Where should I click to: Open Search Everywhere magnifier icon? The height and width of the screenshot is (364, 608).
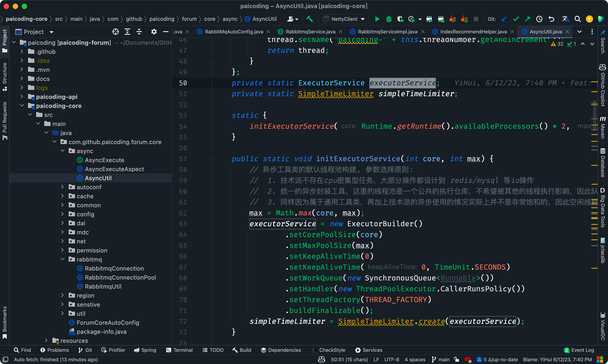578,19
